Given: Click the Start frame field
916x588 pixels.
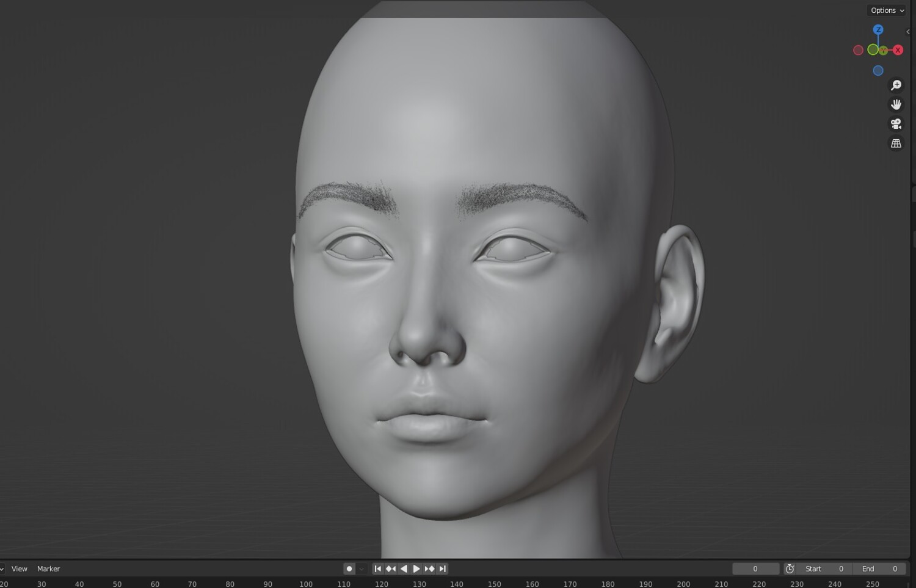Looking at the screenshot, I should pos(824,569).
